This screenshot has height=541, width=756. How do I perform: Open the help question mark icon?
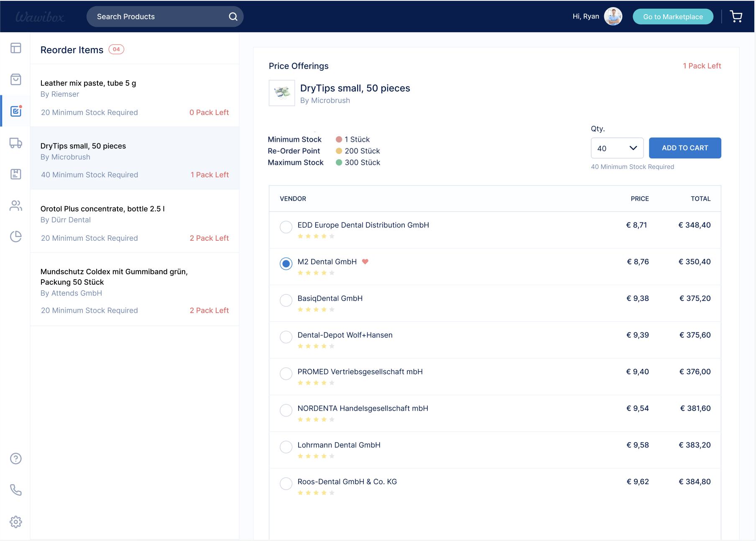click(15, 459)
